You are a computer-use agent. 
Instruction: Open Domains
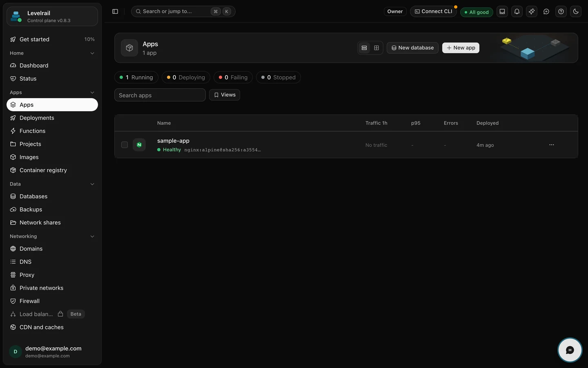[52, 249]
